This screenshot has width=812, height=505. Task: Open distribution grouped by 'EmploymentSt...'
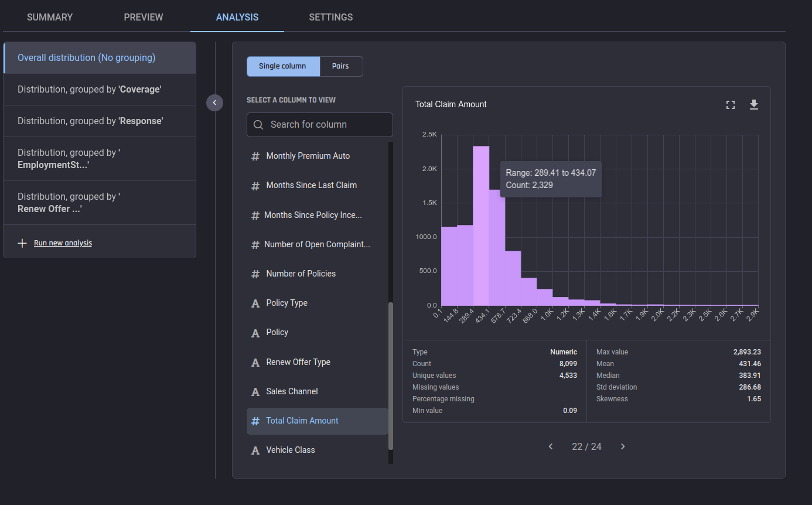coord(100,159)
